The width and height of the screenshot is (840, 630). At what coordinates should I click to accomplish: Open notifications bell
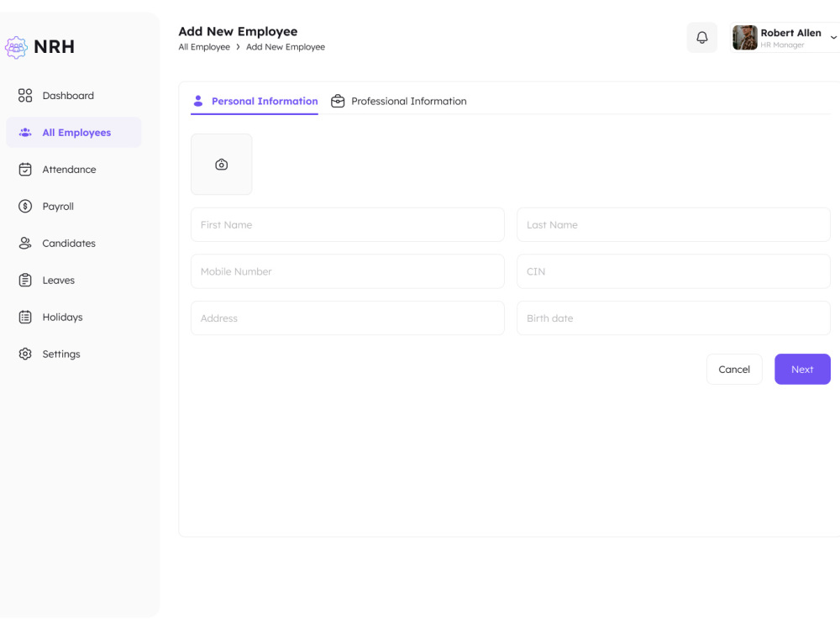click(701, 38)
